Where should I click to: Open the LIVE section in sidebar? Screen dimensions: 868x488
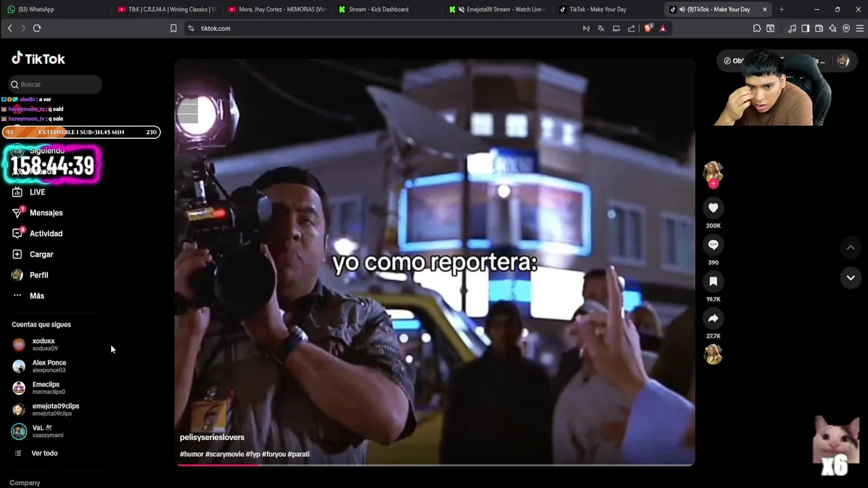click(37, 192)
